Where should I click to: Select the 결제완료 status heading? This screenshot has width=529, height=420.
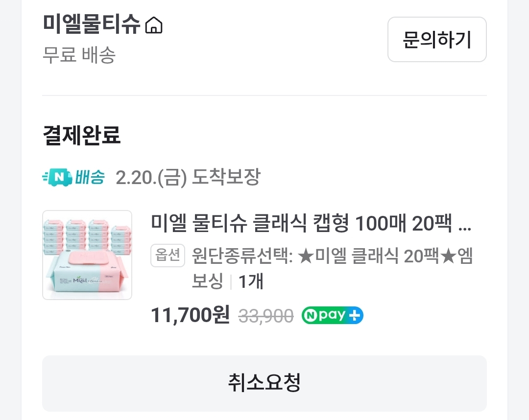(82, 135)
